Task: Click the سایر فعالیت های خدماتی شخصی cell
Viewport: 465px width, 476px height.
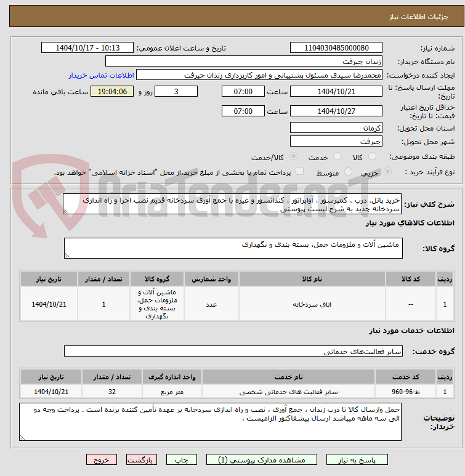Action: pos(288,392)
